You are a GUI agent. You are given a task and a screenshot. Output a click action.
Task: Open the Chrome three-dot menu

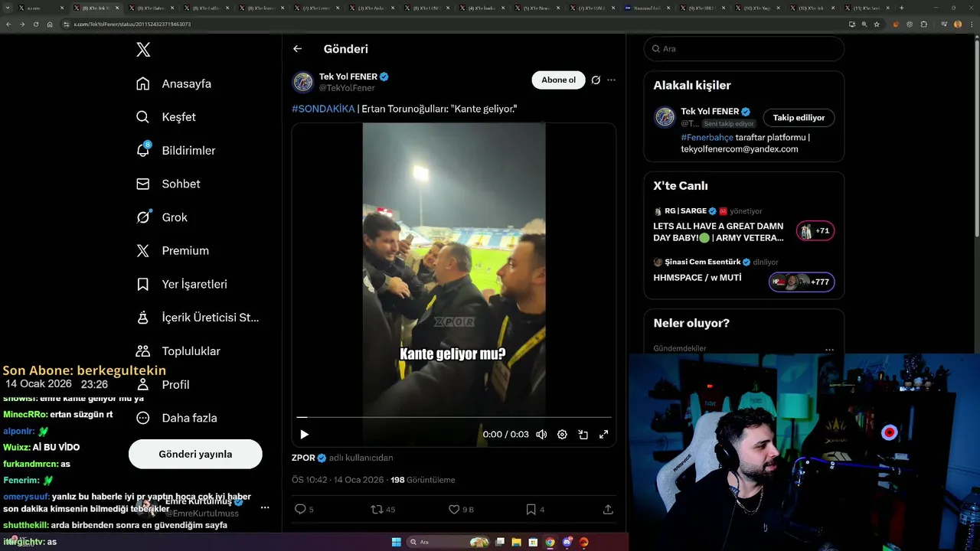pos(971,24)
